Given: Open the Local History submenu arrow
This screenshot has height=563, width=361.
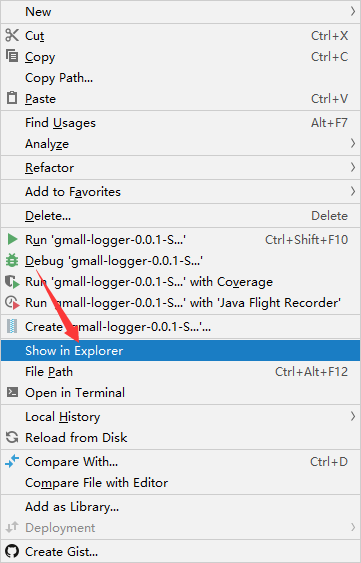Looking at the screenshot, I should point(352,416).
